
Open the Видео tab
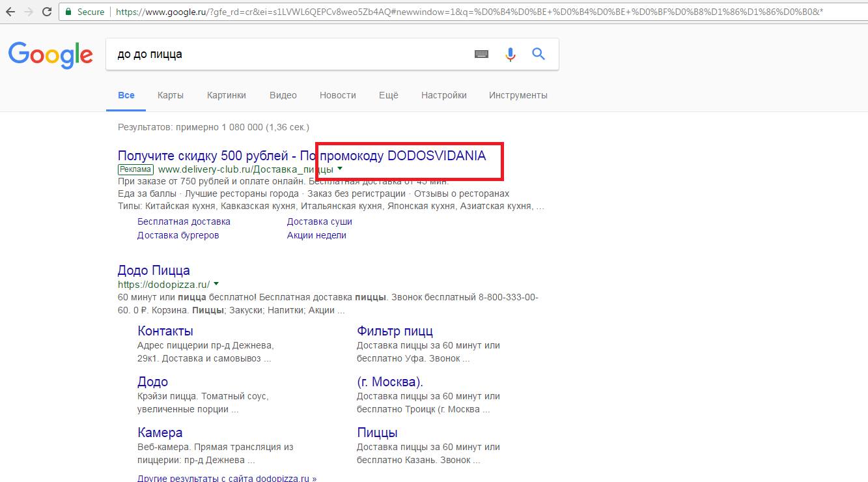pyautogui.click(x=283, y=95)
